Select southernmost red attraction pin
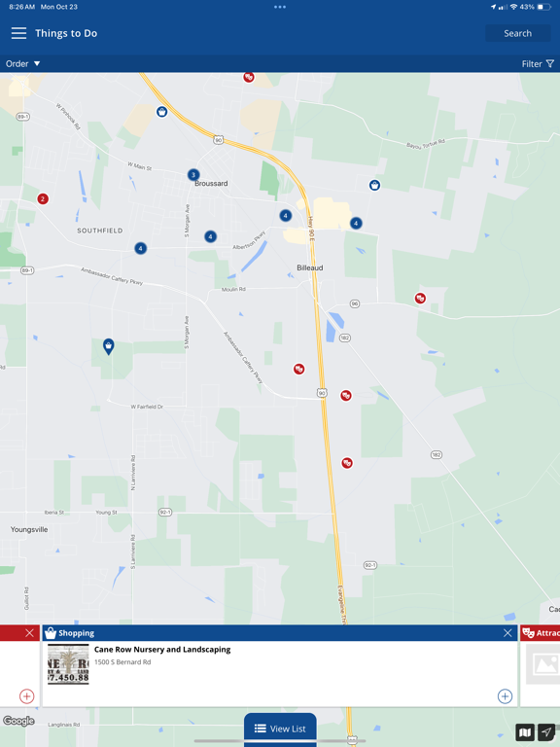This screenshot has width=560, height=747. [347, 463]
